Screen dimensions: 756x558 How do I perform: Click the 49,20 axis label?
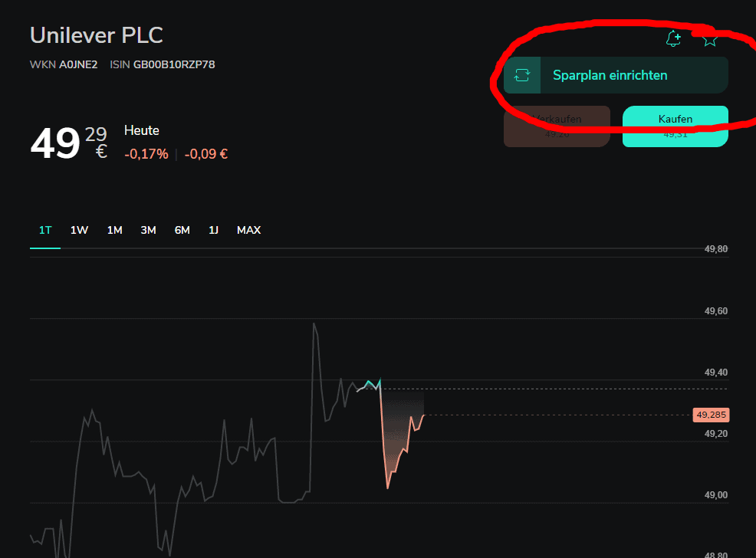coord(716,434)
